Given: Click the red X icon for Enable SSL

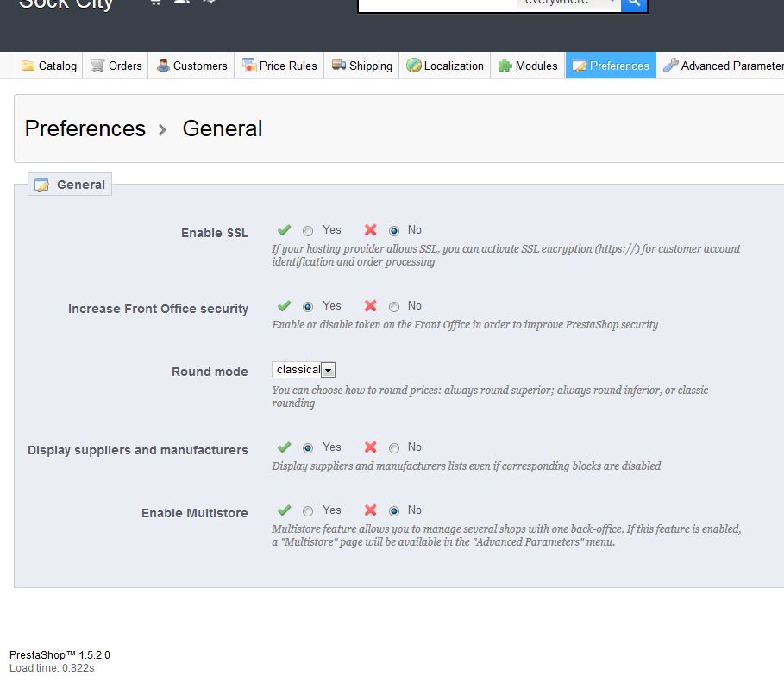Looking at the screenshot, I should click(x=371, y=230).
